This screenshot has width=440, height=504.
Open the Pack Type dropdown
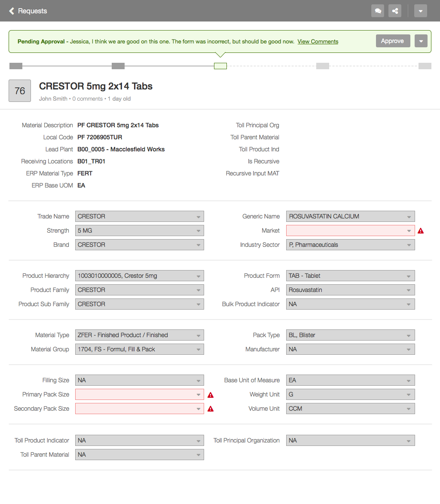pyautogui.click(x=350, y=335)
